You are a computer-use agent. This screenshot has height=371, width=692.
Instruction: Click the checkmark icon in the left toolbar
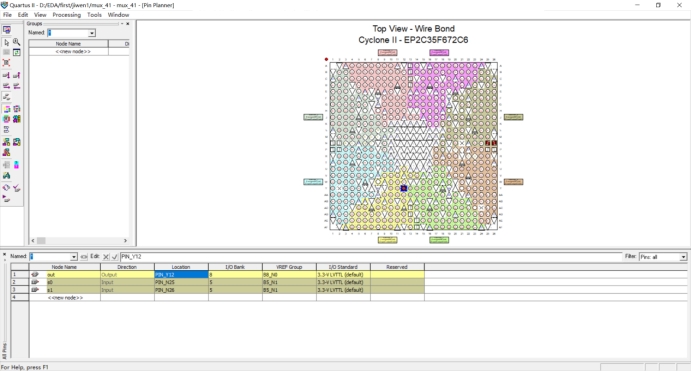17,188
